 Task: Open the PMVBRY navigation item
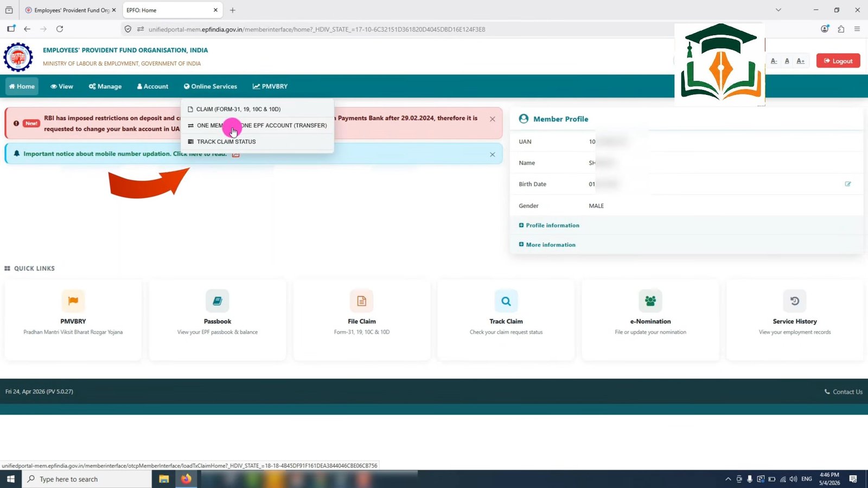(x=270, y=87)
